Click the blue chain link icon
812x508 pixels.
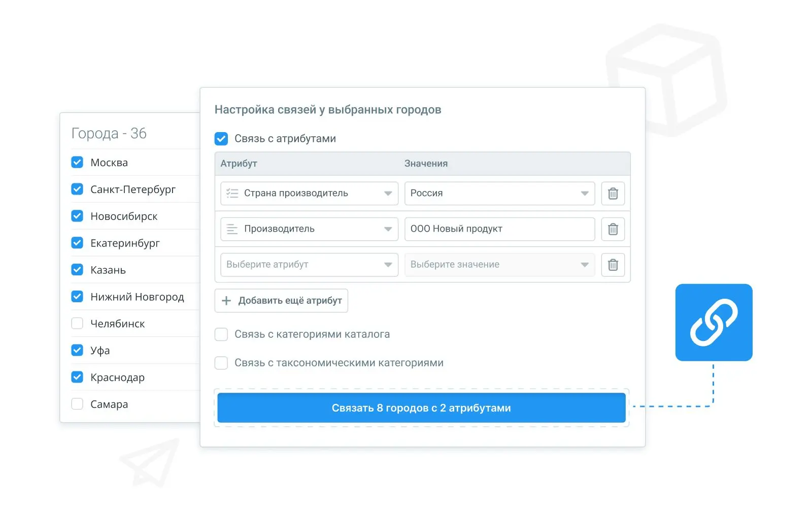[x=714, y=323]
